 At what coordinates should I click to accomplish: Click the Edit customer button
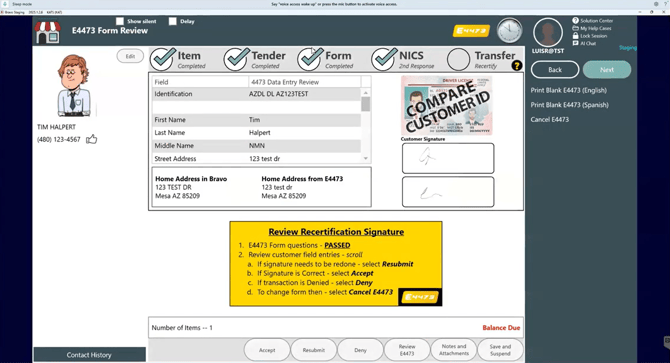pyautogui.click(x=130, y=56)
